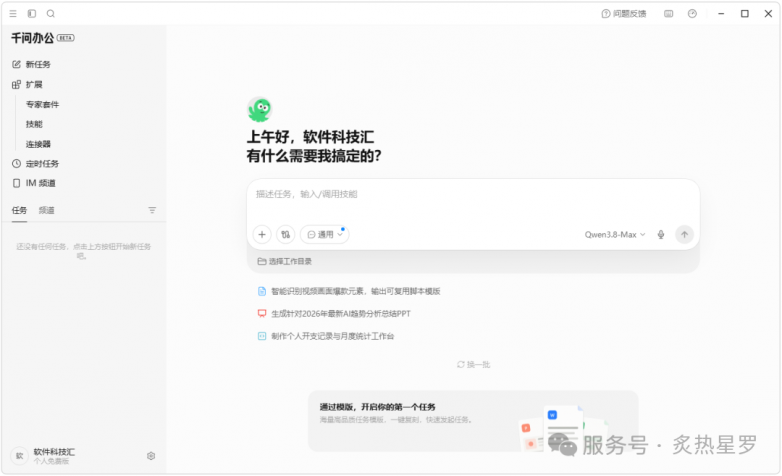Click the keyboard shortcuts icon in title bar
This screenshot has width=782, height=476.
click(669, 14)
